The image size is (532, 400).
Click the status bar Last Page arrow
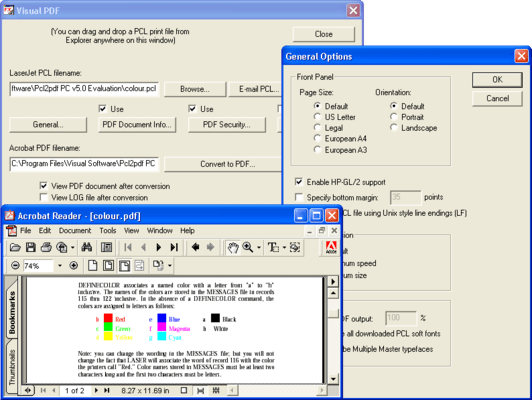click(107, 391)
